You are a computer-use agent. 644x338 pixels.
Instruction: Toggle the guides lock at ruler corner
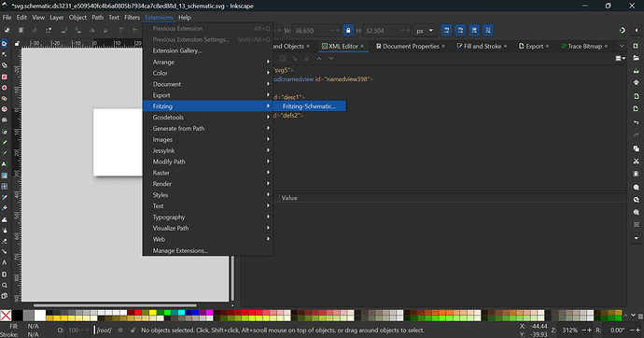(17, 43)
